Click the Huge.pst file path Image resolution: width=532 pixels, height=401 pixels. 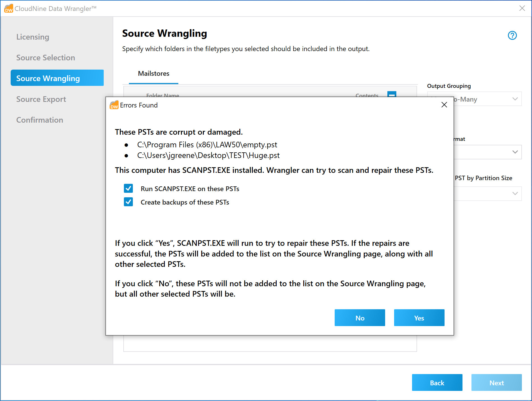click(208, 155)
